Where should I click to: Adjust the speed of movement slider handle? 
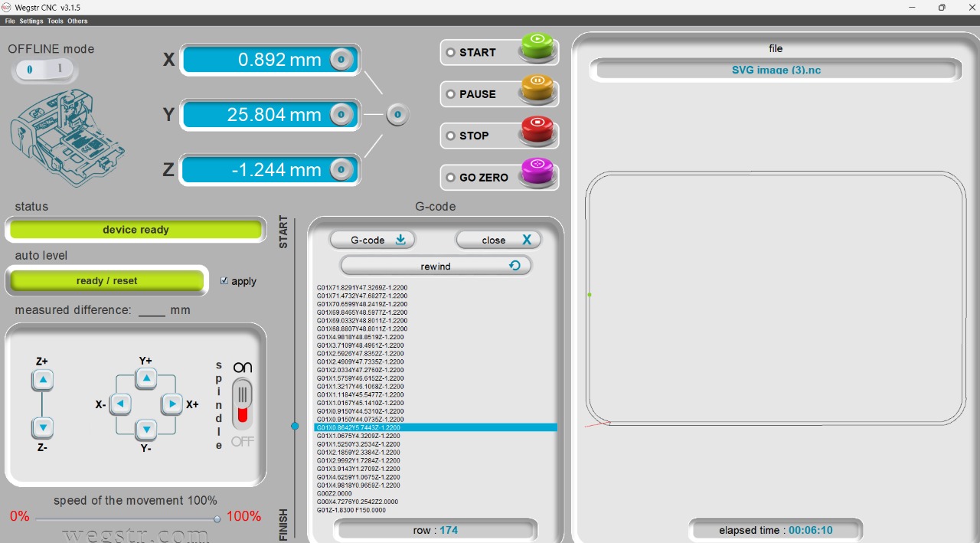click(217, 518)
